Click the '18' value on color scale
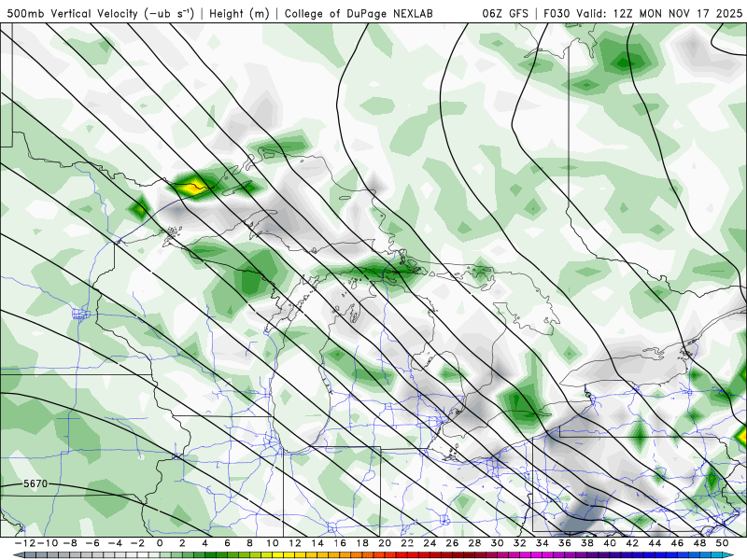 [x=362, y=543]
